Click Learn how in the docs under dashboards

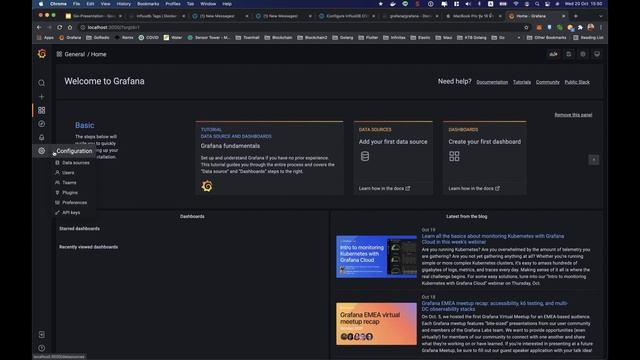(x=474, y=188)
